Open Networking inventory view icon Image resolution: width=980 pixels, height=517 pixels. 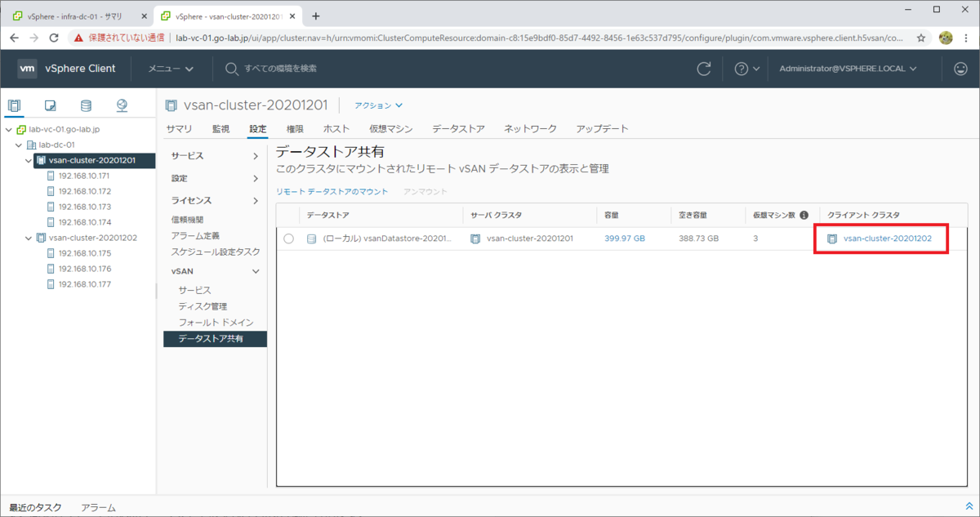122,105
